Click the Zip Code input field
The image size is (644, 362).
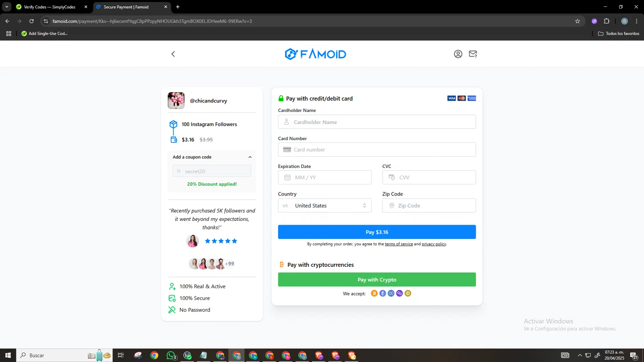click(x=429, y=205)
